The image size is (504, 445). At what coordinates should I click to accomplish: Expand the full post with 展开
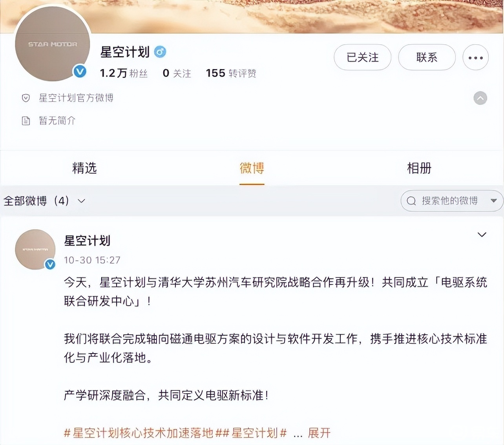pos(319,433)
